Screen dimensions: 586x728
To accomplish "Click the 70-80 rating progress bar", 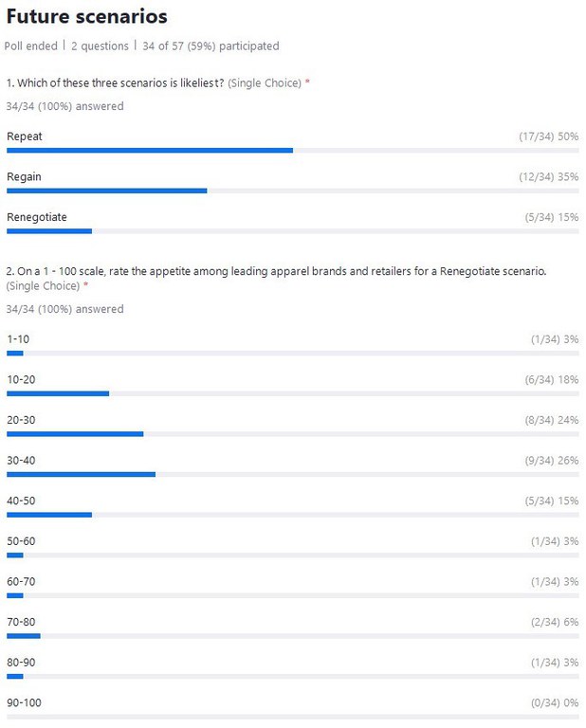I will pos(24,636).
